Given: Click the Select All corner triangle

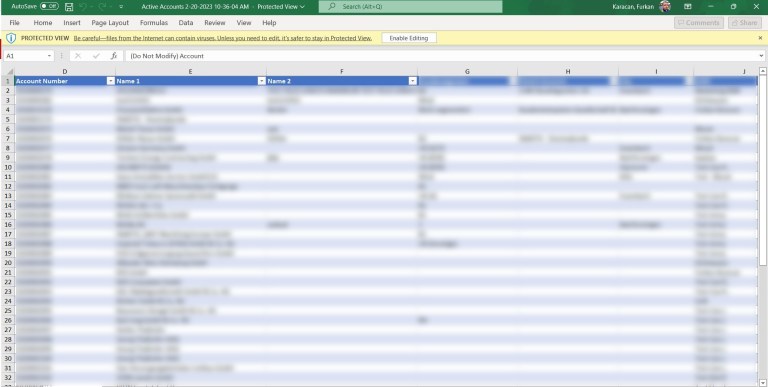Looking at the screenshot, I should [9, 72].
